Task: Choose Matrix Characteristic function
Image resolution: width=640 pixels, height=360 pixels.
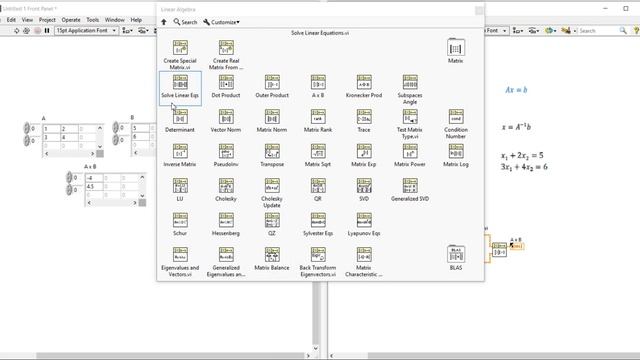Action: [x=364, y=255]
